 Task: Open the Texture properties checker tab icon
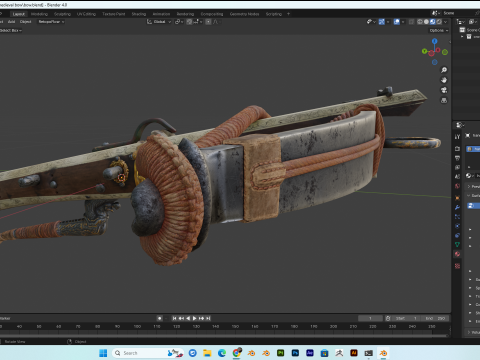[x=457, y=266]
